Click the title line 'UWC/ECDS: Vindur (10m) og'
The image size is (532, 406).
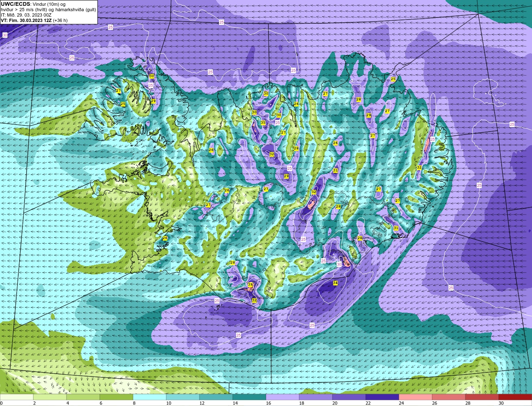pos(33,4)
